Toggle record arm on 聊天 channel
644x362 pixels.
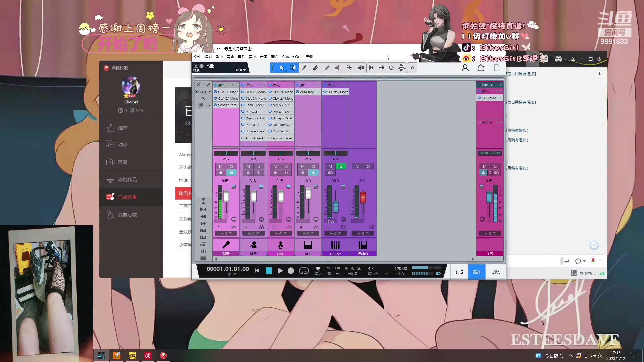(221, 173)
